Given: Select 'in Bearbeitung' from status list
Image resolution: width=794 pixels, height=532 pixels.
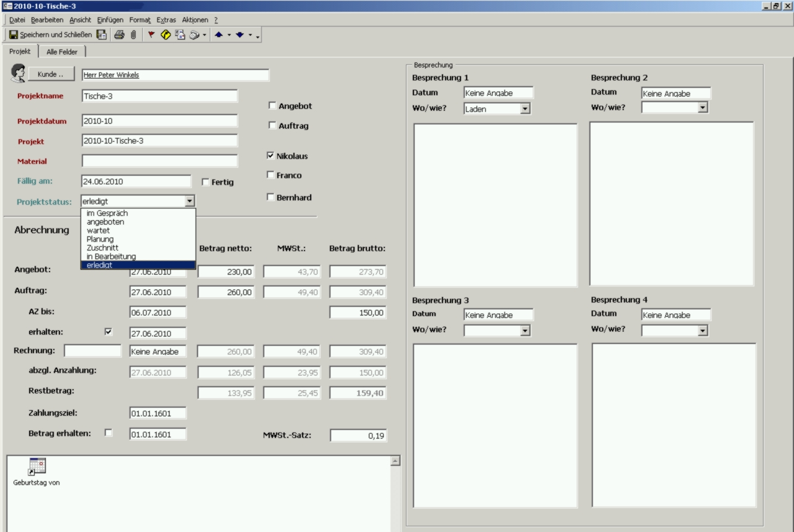Looking at the screenshot, I should (x=111, y=256).
